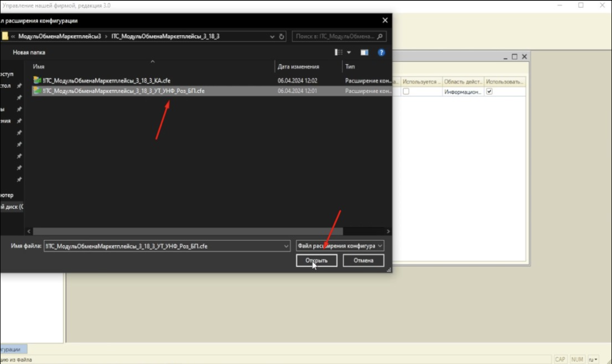Viewport: 612px width, 364px height.
Task: Expand the address bar history dropdown
Action: click(x=272, y=37)
